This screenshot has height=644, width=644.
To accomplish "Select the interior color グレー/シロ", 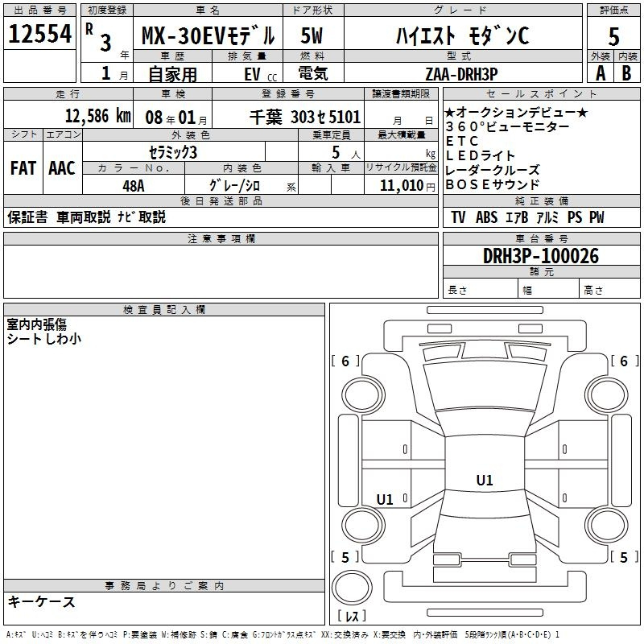I will (234, 185).
